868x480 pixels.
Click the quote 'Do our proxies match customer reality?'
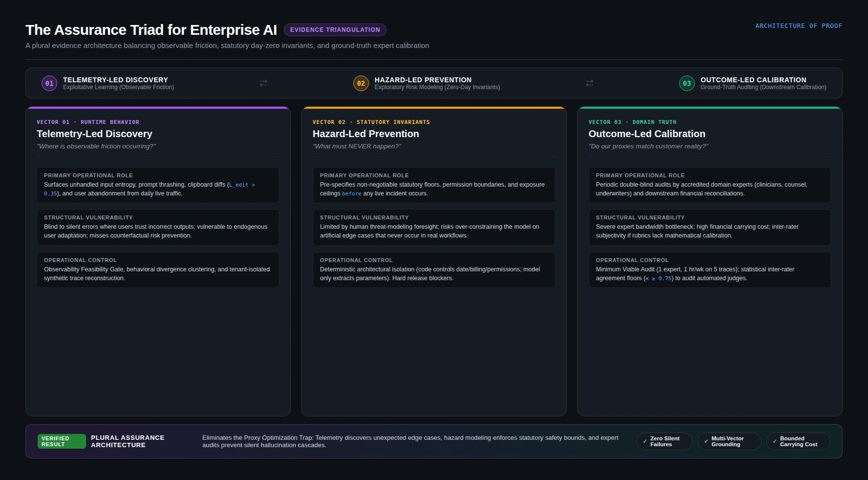[648, 146]
